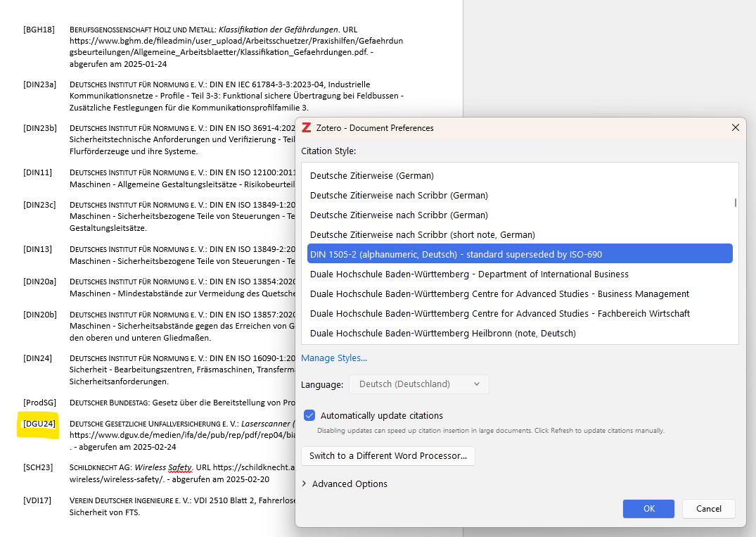Click the Cancel button

click(709, 509)
